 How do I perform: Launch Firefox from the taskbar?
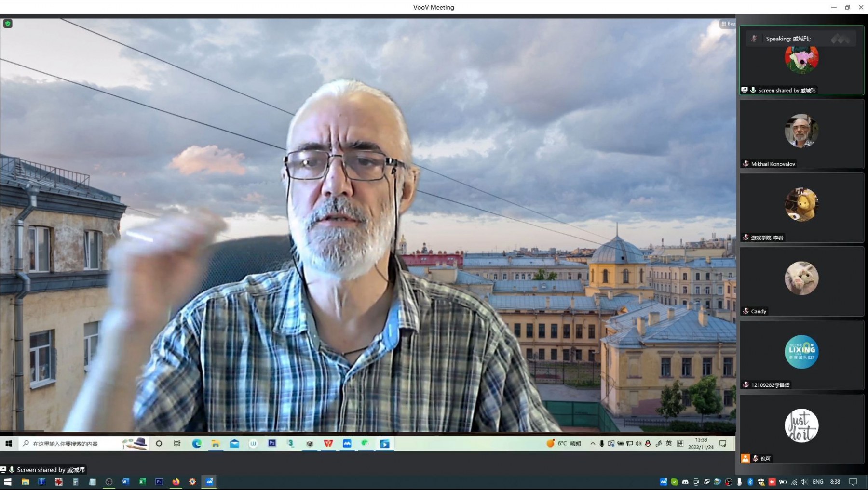click(x=176, y=482)
